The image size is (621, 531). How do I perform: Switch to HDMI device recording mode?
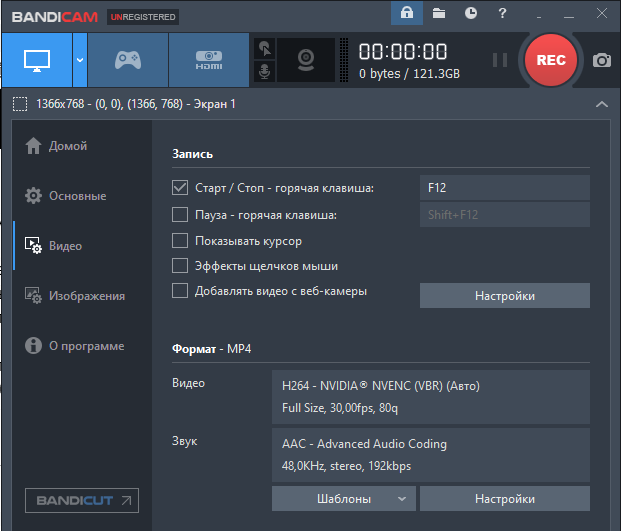[x=209, y=60]
